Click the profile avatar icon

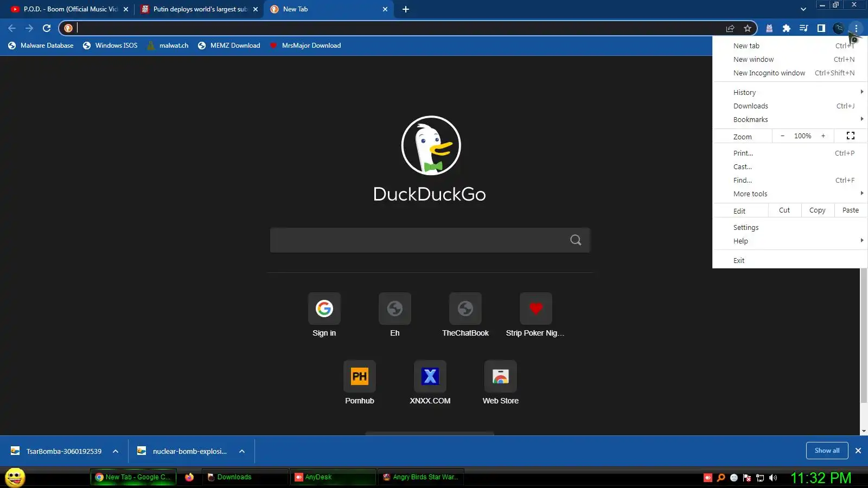pos(839,28)
